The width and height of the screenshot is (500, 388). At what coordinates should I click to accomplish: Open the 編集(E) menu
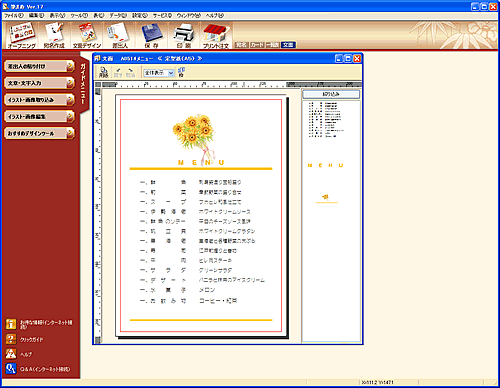point(36,15)
